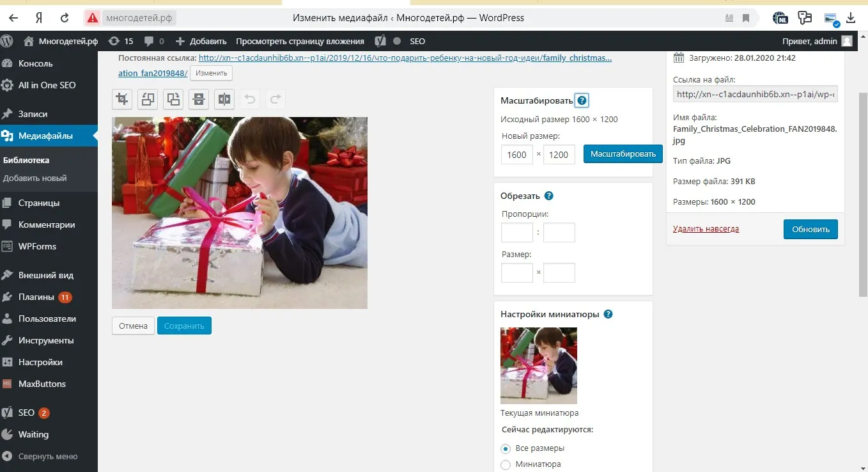Viewport: 868px width, 472px height.
Task: Click the Redo arrow icon
Action: point(275,99)
